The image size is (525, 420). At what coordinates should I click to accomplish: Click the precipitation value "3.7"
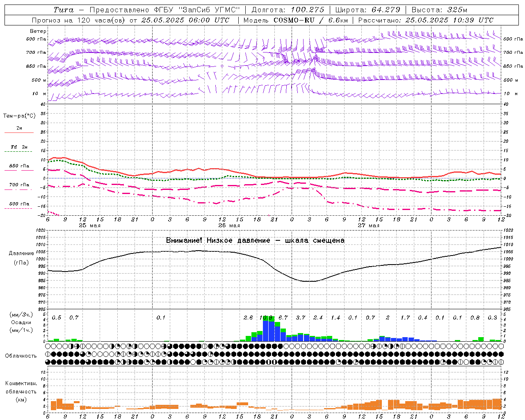coord(301,317)
